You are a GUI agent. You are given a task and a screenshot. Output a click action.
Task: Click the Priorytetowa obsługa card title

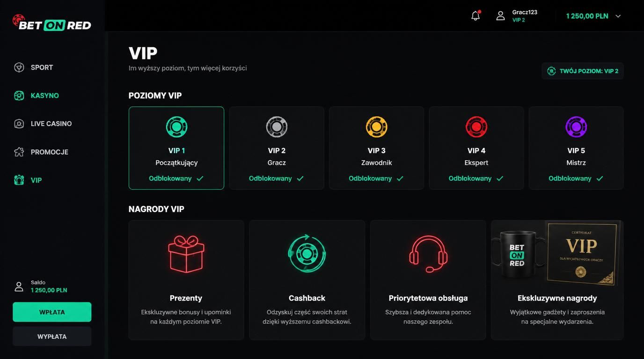coord(428,298)
